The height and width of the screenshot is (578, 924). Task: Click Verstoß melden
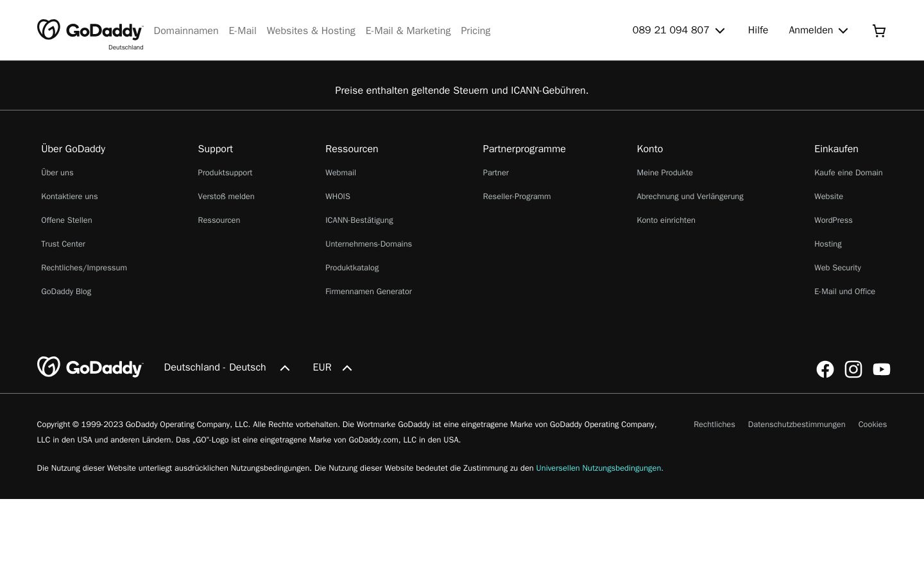click(226, 197)
